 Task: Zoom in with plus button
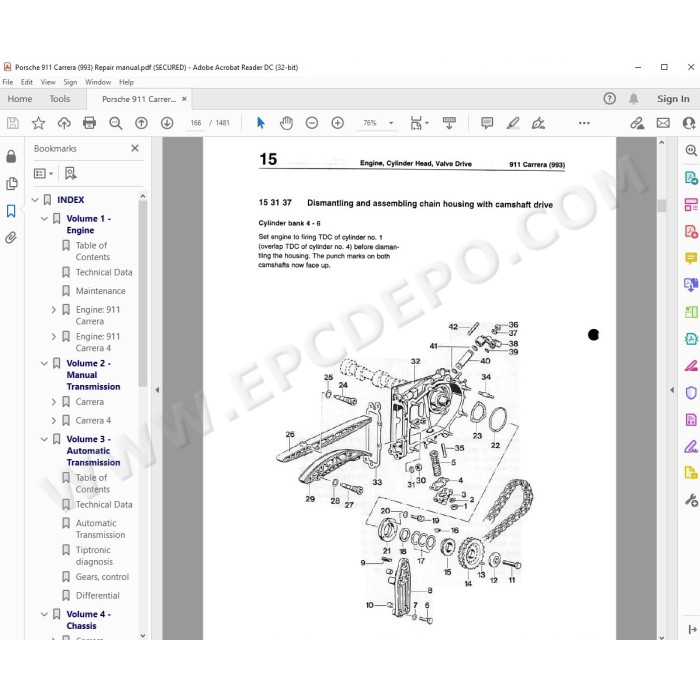[338, 123]
